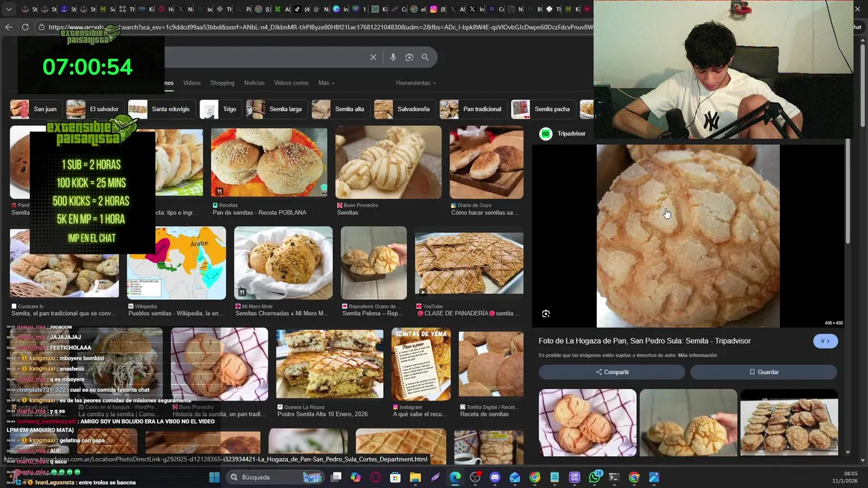Click the Tripadvisor source icon above the preview

(x=546, y=134)
